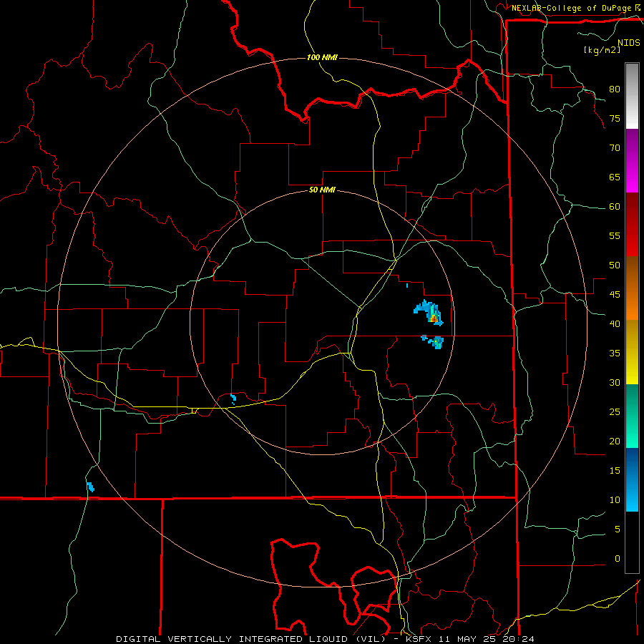The width and height of the screenshot is (644, 644).
Task: Click the 70 value on the color scale
Action: click(615, 148)
